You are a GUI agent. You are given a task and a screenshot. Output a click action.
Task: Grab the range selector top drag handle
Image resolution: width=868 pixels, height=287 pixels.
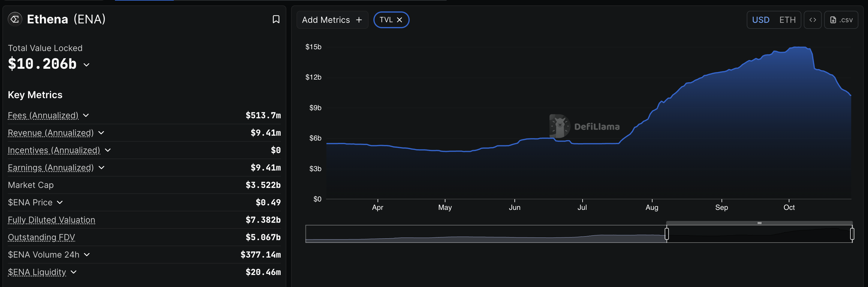tap(759, 223)
